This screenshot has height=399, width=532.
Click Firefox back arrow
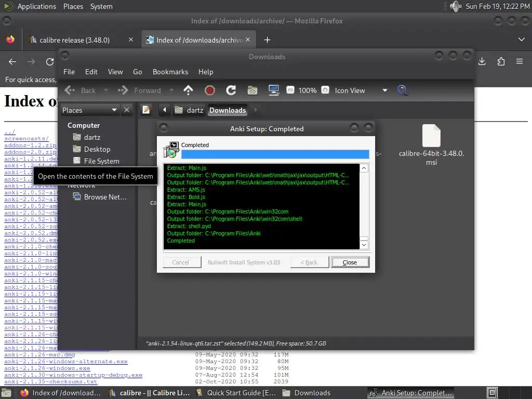[x=12, y=62]
